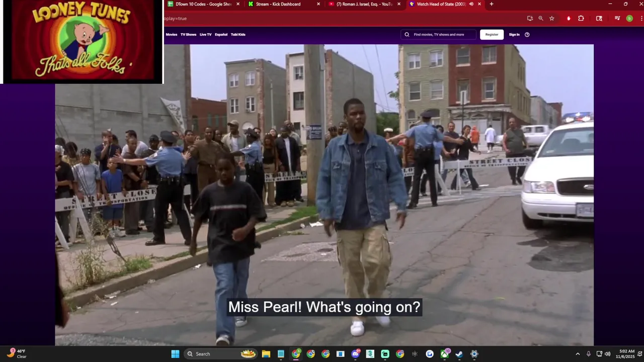644x362 pixels.
Task: Open the Chrome icon with the green badge
Action: pyautogui.click(x=296, y=354)
